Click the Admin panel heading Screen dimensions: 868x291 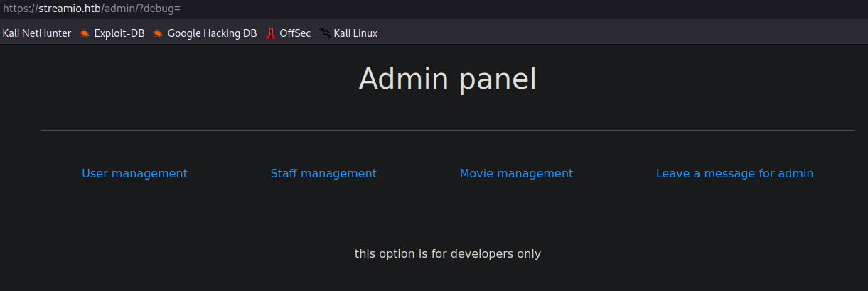tap(447, 79)
